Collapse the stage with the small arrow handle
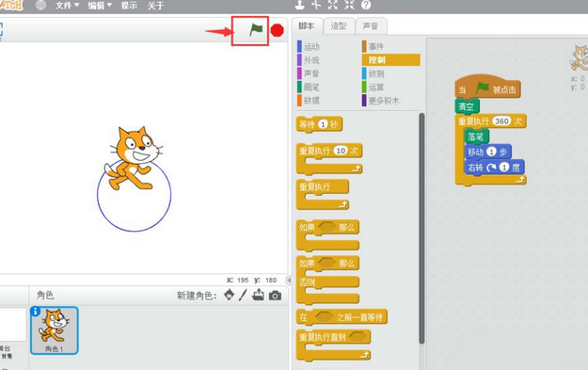Image resolution: width=588 pixels, height=370 pixels. [289, 280]
